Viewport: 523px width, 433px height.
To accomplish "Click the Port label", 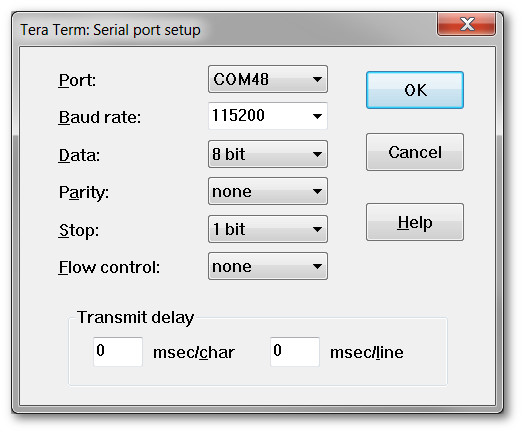I will [77, 80].
